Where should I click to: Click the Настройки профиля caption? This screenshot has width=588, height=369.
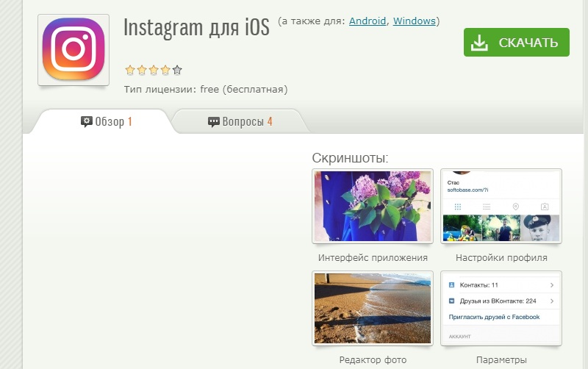click(501, 257)
